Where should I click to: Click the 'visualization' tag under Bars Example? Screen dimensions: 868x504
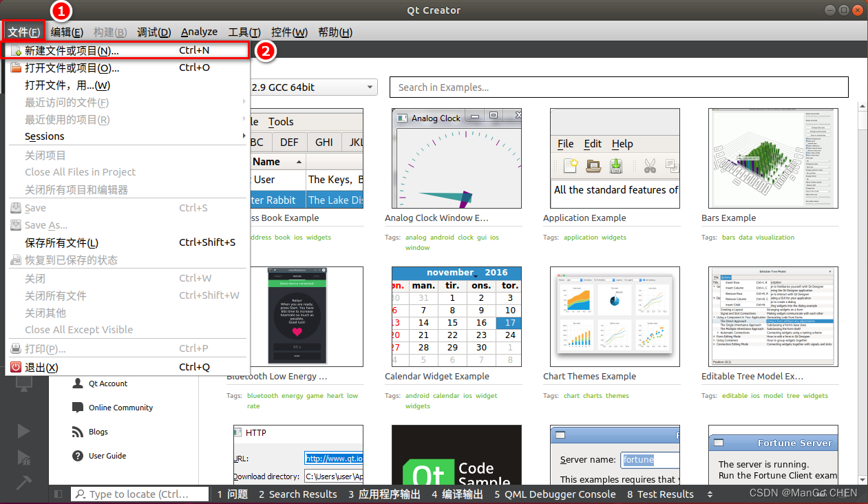[775, 238]
